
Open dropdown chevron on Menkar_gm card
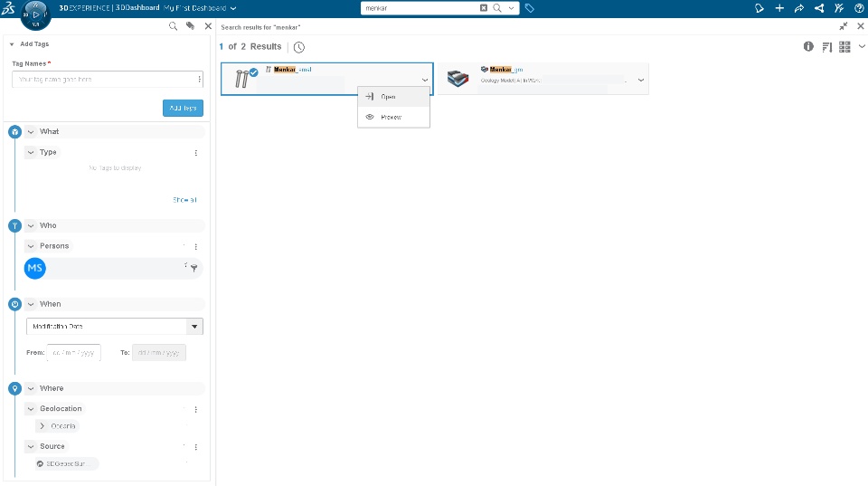pos(640,80)
